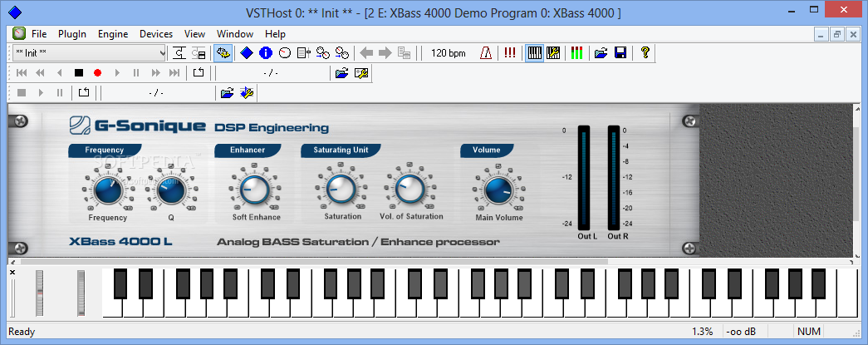Click the red Record button
This screenshot has width=868, height=345.
98,72
